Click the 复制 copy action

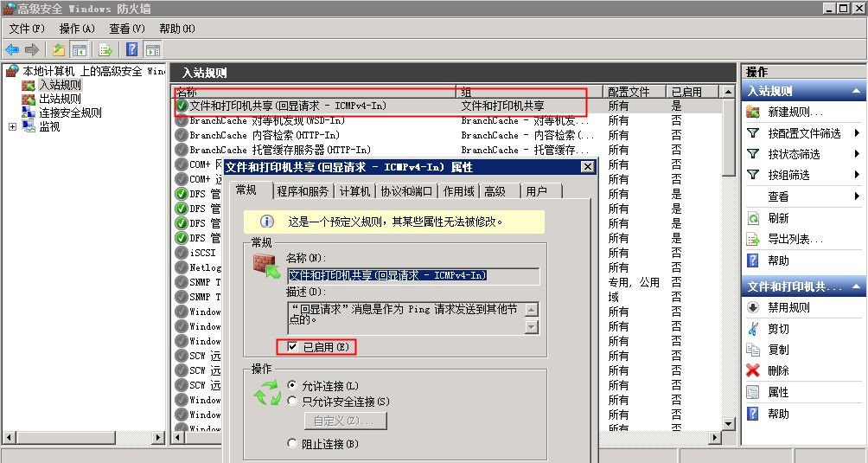point(778,350)
